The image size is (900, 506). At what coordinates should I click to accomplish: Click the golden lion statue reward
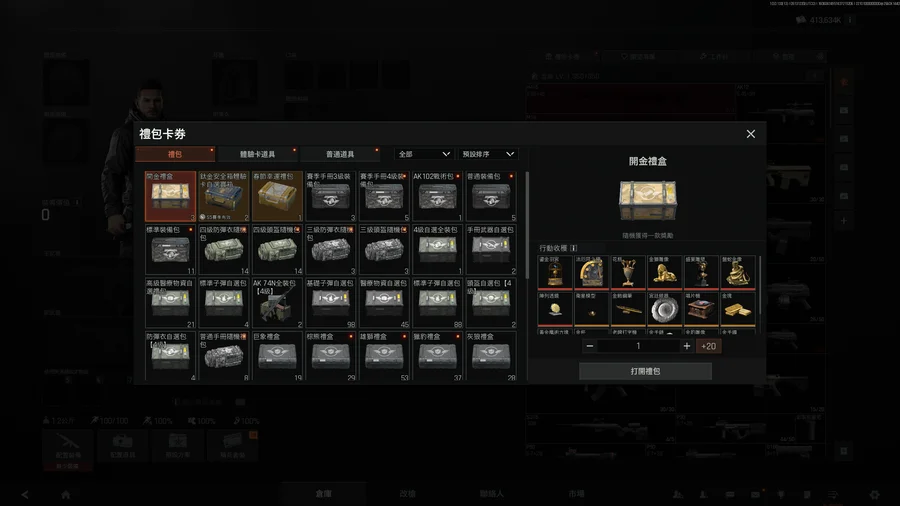pos(665,273)
